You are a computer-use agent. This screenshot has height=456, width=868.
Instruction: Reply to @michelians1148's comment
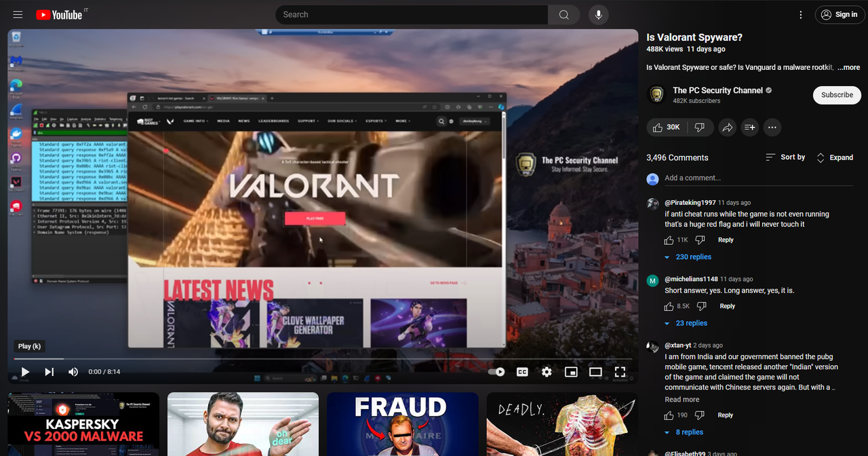pos(727,307)
